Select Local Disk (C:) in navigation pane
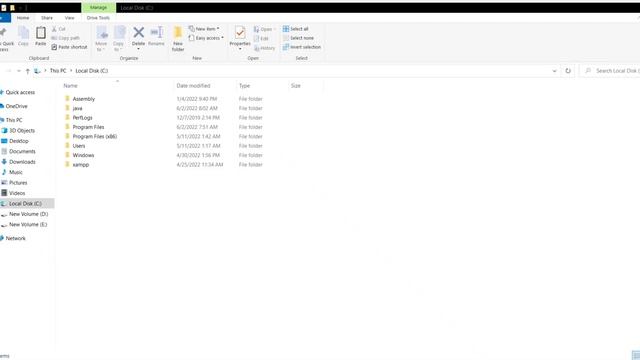Screen dimensions: 640x360 (x=25, y=203)
